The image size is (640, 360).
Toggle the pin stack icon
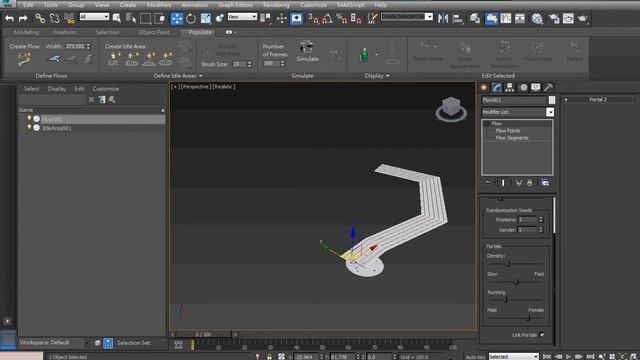click(x=488, y=183)
